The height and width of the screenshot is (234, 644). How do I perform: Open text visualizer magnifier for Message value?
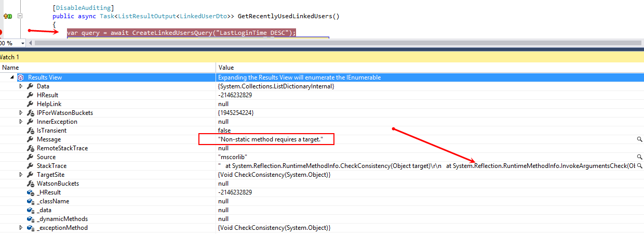pos(639,139)
